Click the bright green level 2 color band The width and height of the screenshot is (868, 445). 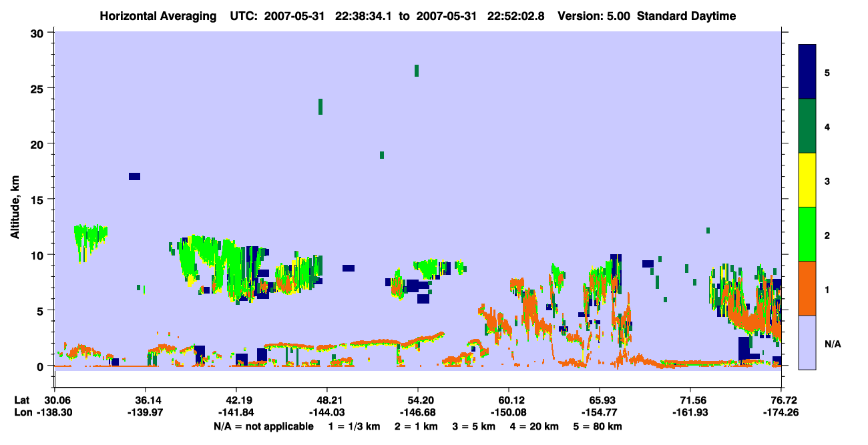[807, 234]
